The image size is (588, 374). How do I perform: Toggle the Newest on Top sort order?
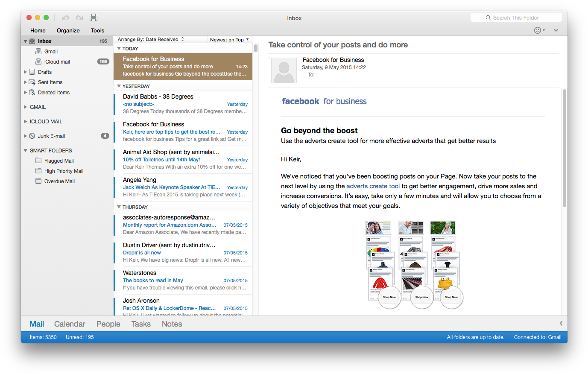(x=229, y=40)
